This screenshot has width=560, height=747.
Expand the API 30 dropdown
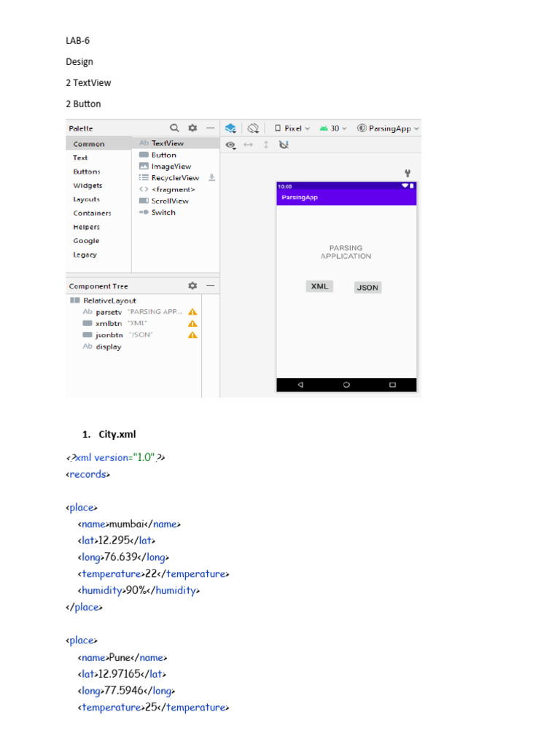pyautogui.click(x=333, y=128)
